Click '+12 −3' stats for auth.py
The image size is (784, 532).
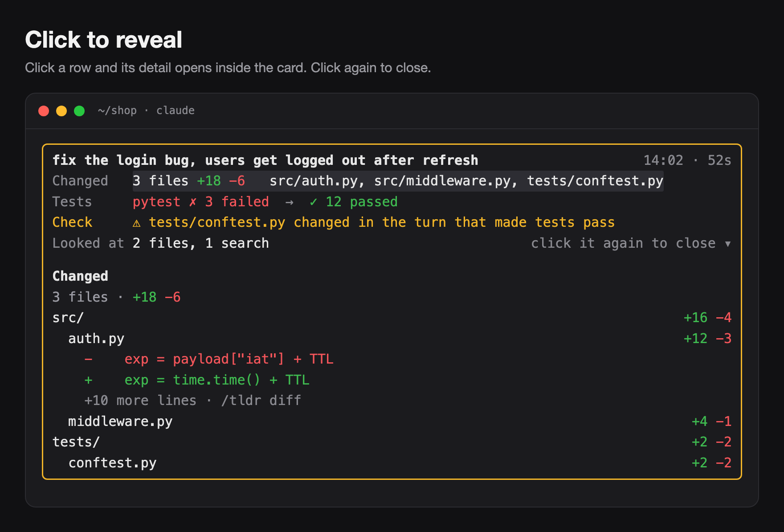point(707,339)
